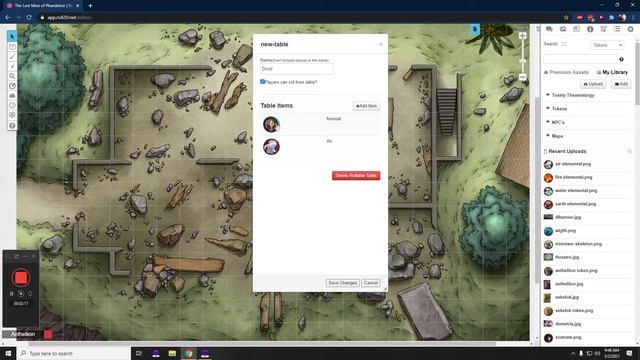Viewport: 640px width, 360px height.
Task: Switch to the Art Library tab
Action: [x=563, y=29]
